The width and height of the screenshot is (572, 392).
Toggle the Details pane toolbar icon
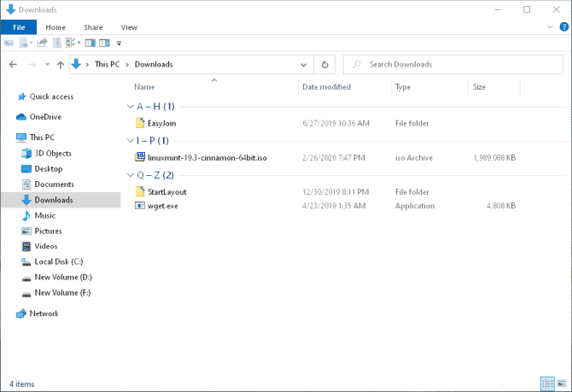pos(104,43)
